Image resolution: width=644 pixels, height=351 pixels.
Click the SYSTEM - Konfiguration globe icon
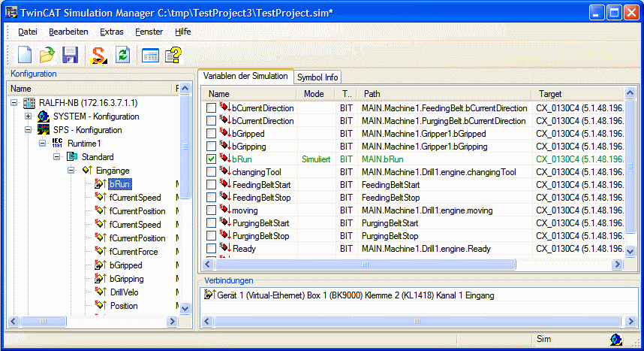pos(43,116)
